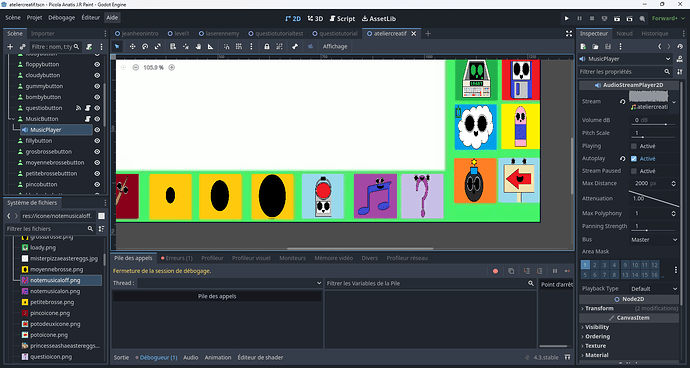
Task: Open the Thread dropdown
Action: pos(230,283)
